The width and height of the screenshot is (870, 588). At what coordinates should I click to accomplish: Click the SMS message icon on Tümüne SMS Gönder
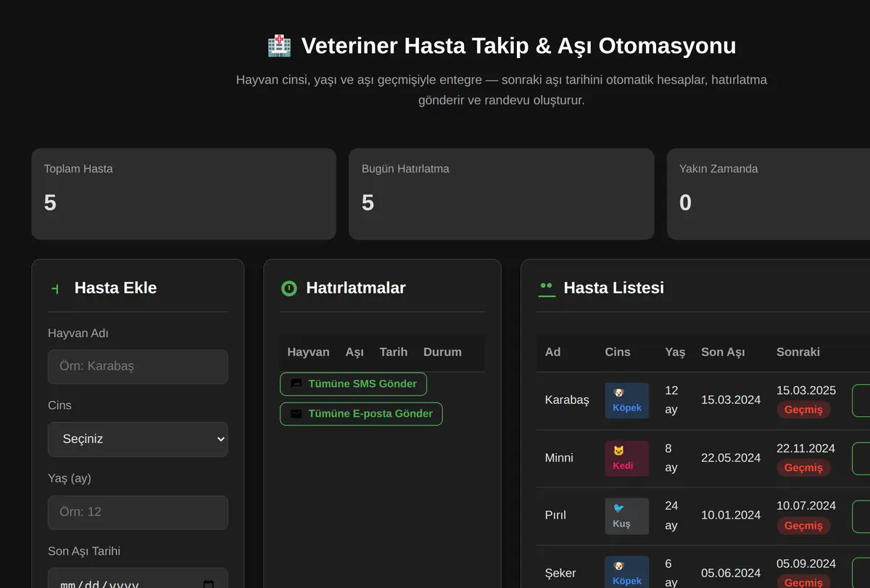(x=296, y=384)
